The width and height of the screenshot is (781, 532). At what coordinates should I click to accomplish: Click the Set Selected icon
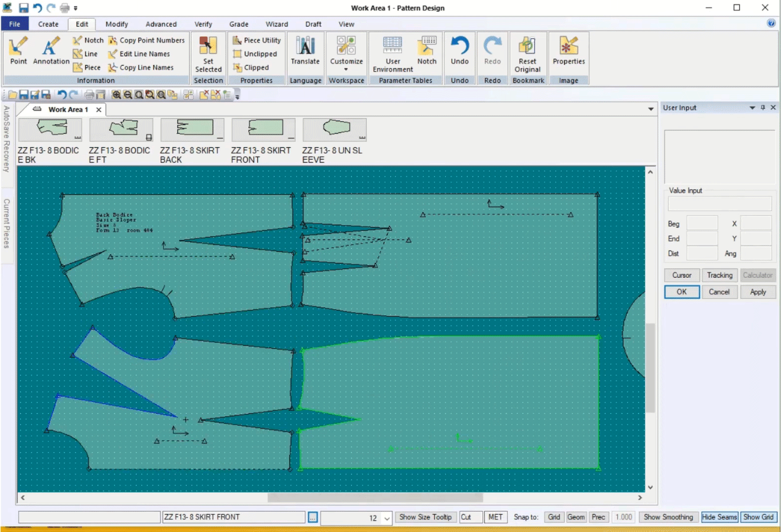point(208,47)
